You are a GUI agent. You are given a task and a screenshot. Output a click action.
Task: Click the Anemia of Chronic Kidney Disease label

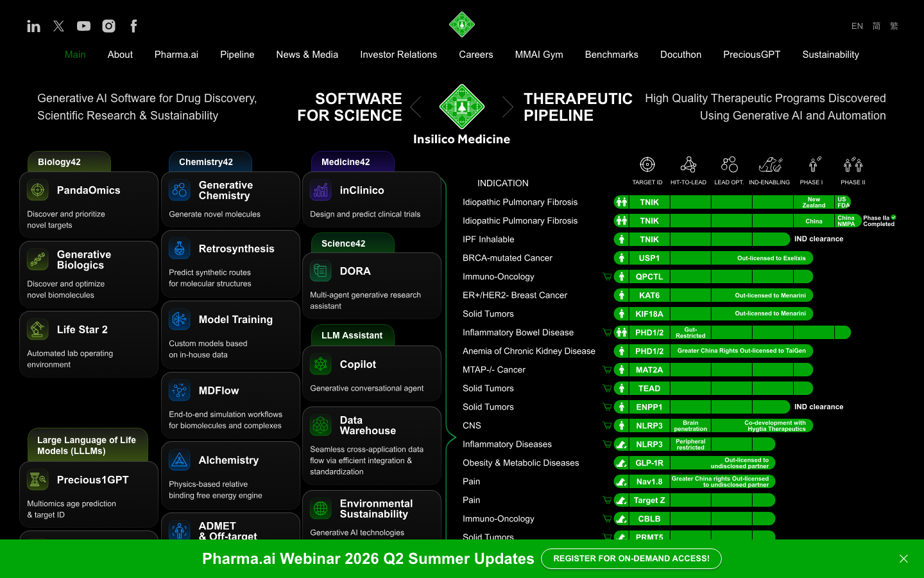529,351
